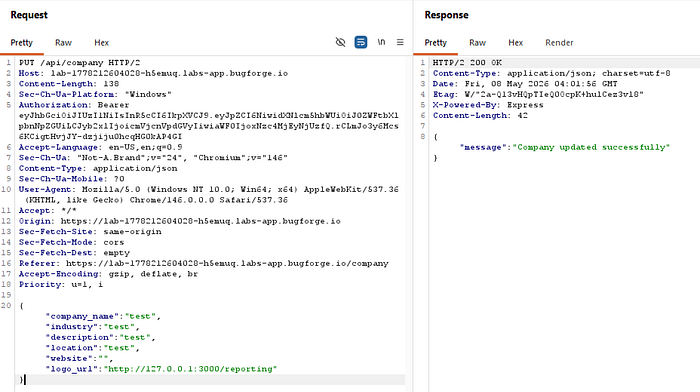The image size is (700, 392).
Task: Click the Accept: */* header
Action: point(47,211)
